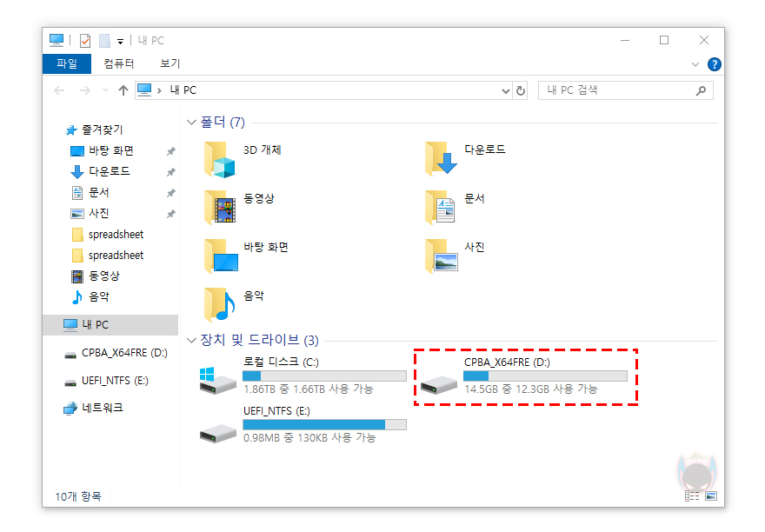Click pin icon next to sidebar 다운로드
This screenshot has height=532, width=765.
click(x=170, y=172)
